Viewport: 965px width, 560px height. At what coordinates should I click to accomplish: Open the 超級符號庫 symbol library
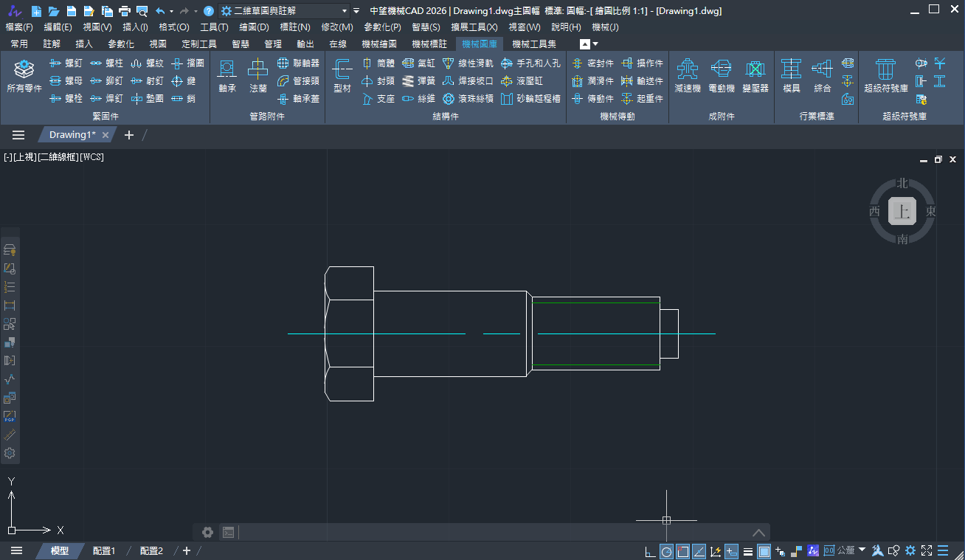click(885, 76)
